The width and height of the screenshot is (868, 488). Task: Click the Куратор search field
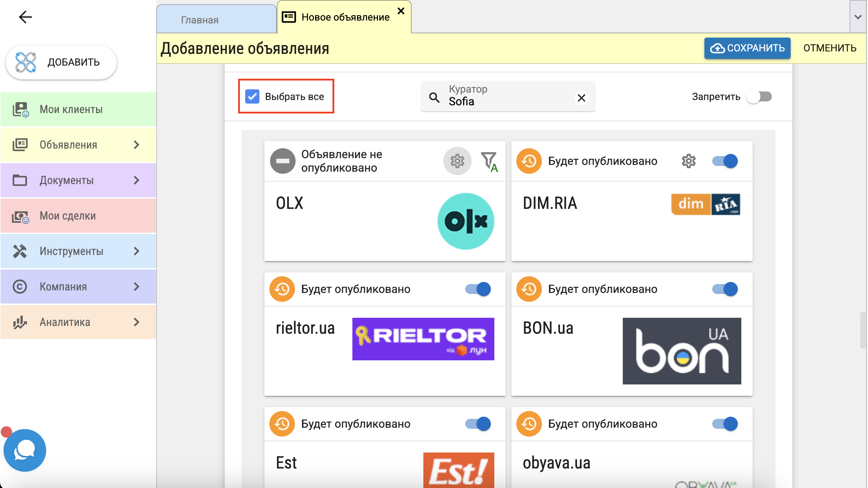point(508,96)
